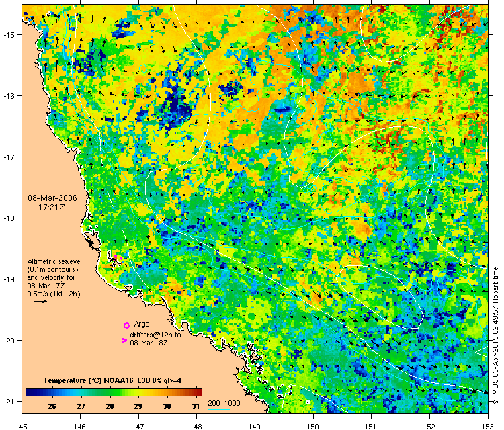Click the 29 value on the colorbar
Viewport: 504px width, 430px height.
[x=138, y=407]
